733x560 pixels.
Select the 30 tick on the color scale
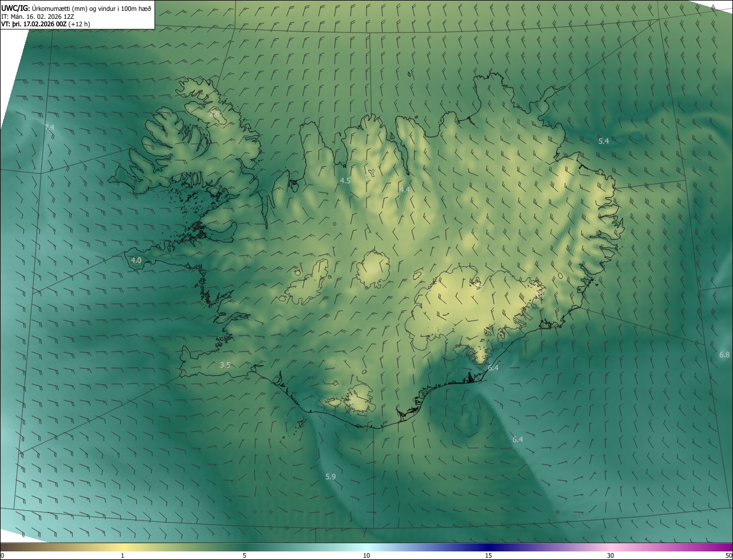coord(610,555)
